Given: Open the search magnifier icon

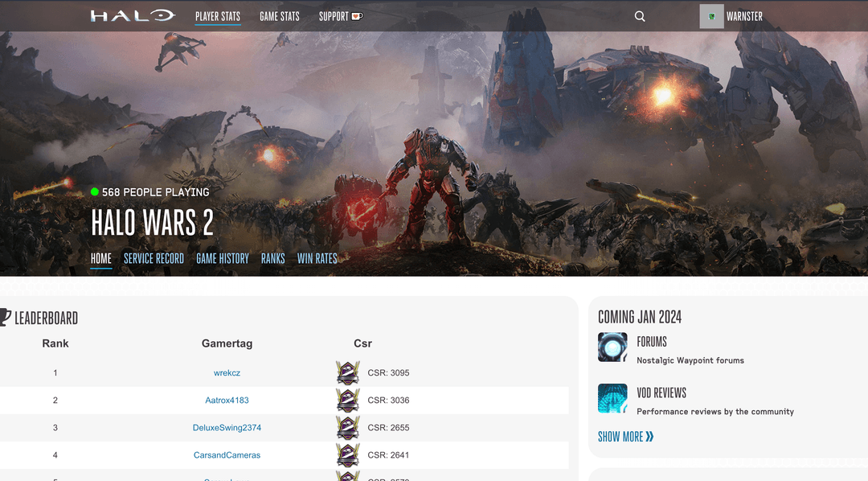Looking at the screenshot, I should pyautogui.click(x=640, y=17).
